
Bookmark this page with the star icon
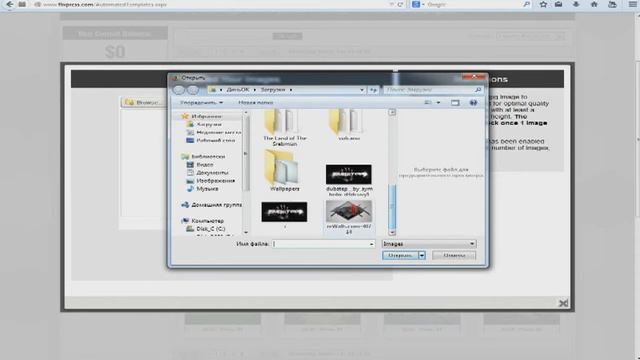coord(543,4)
